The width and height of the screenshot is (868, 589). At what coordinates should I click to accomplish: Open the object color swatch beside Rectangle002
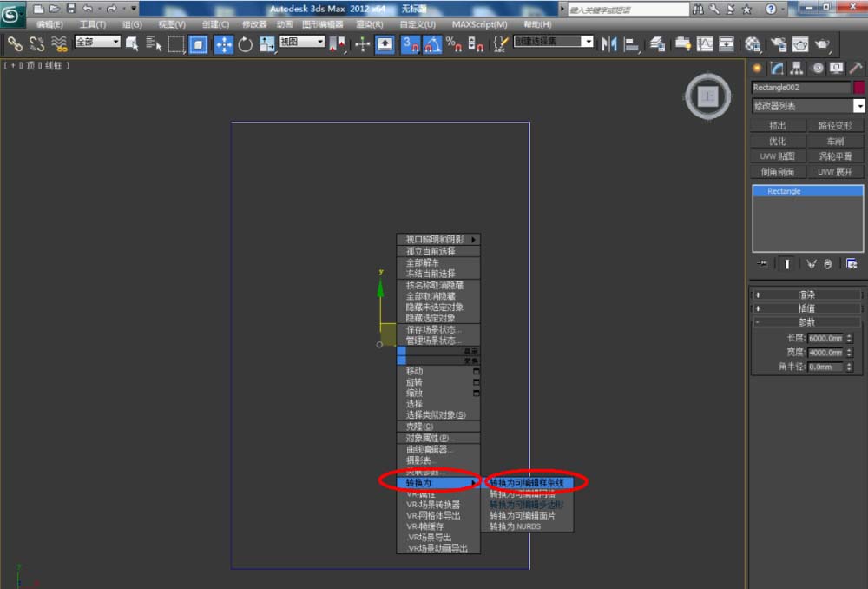(859, 88)
